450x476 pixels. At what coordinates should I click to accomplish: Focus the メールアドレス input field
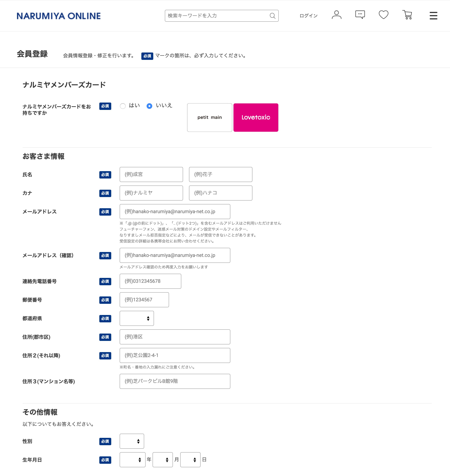click(175, 212)
